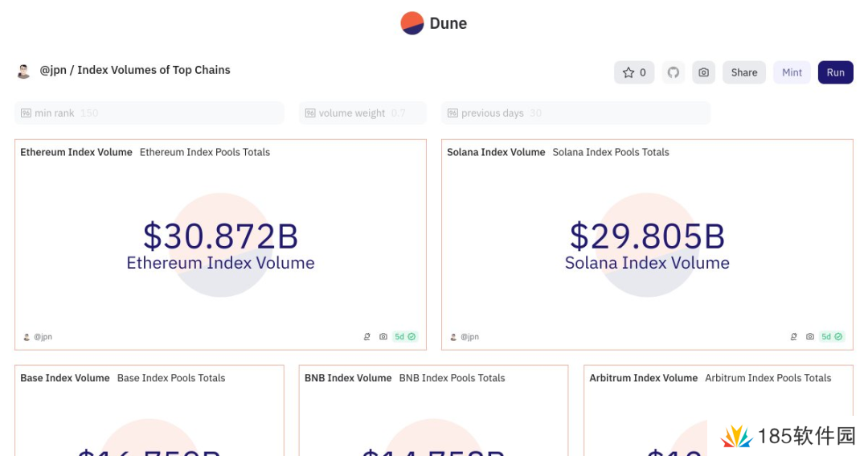Click camera icon in Solana Index Volume panel
Viewport: 868px width, 456px height.
coord(810,337)
